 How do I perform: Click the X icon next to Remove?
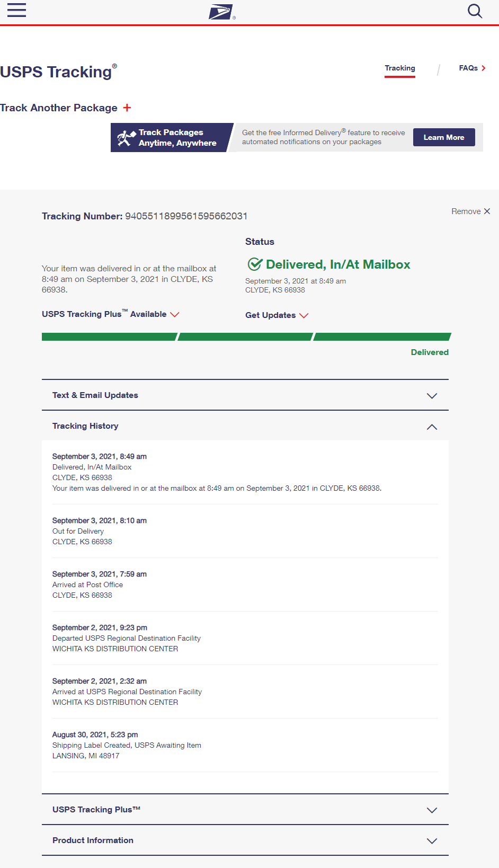(x=487, y=211)
